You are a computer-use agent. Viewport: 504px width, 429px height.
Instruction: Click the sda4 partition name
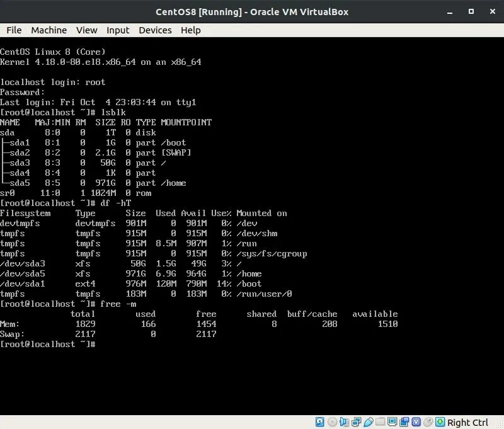point(20,173)
